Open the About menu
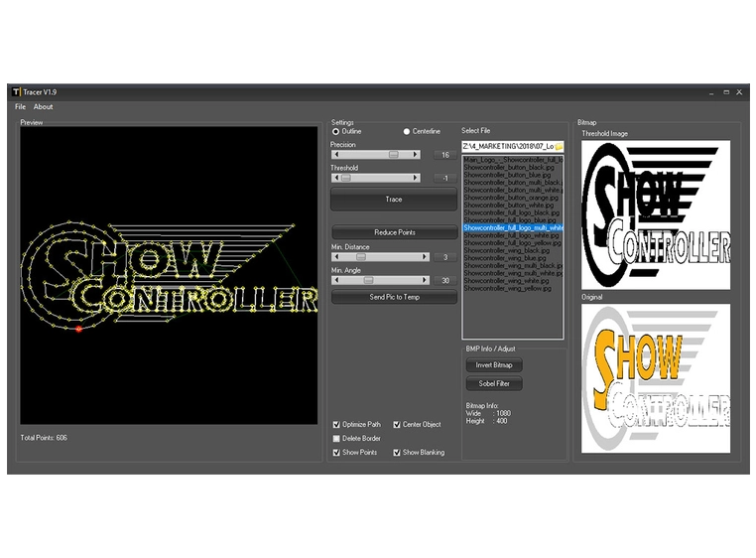This screenshot has width=756, height=558. pos(43,106)
